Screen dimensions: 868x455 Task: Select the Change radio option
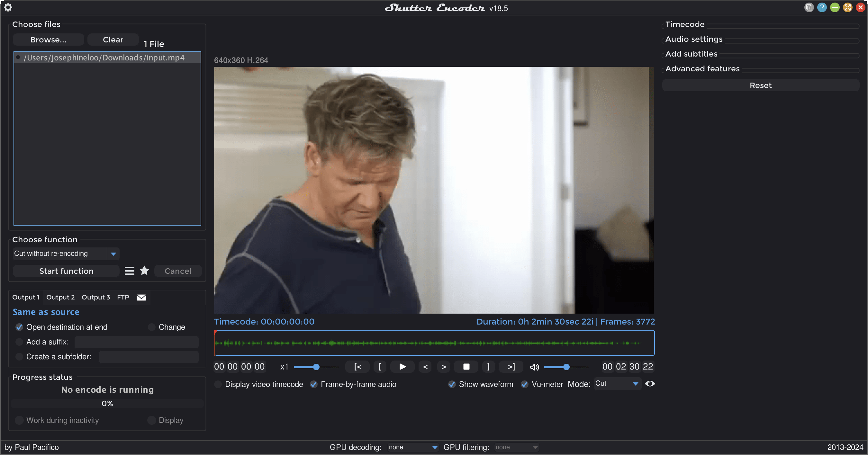pos(152,327)
